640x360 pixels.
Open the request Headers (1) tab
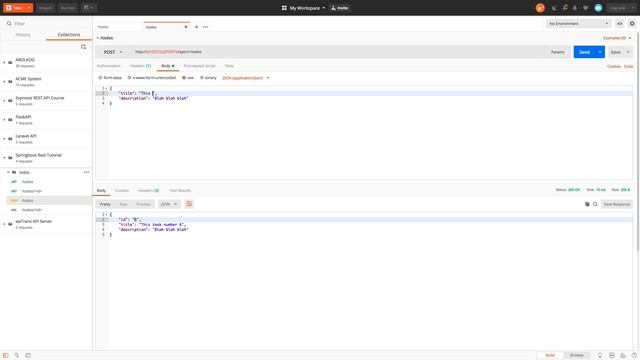coord(140,66)
